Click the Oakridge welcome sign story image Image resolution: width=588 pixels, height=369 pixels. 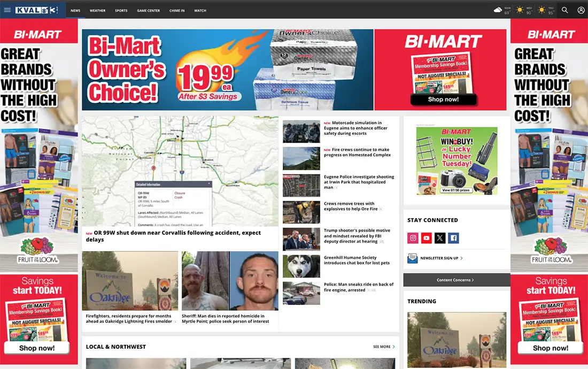point(130,281)
